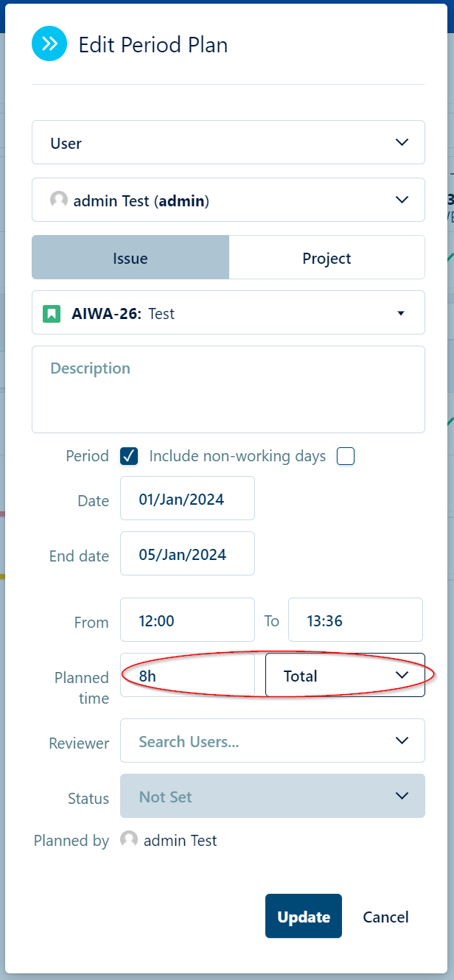Click the Planned by admin Test avatar
454x980 pixels.
(129, 839)
